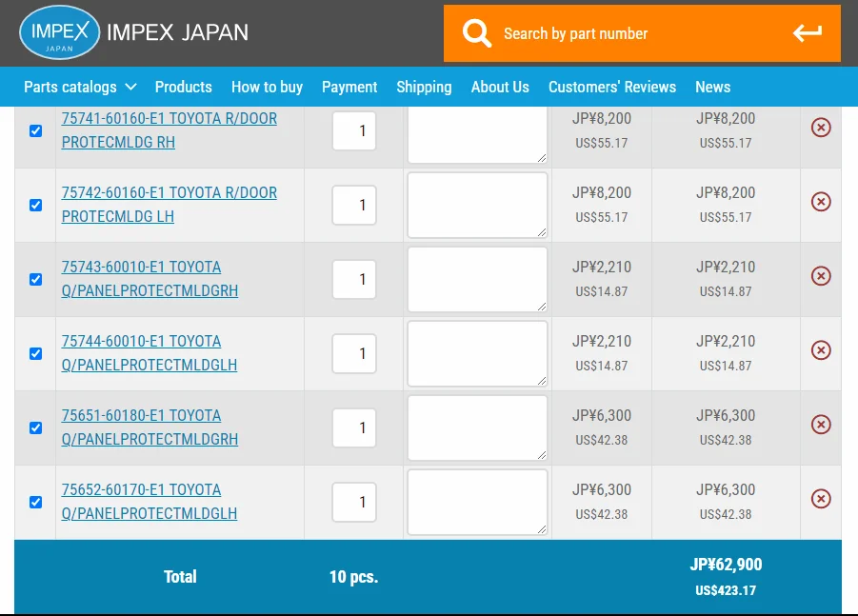
Task: Remove 75743-60010-E1 using the X icon
Action: (x=820, y=276)
